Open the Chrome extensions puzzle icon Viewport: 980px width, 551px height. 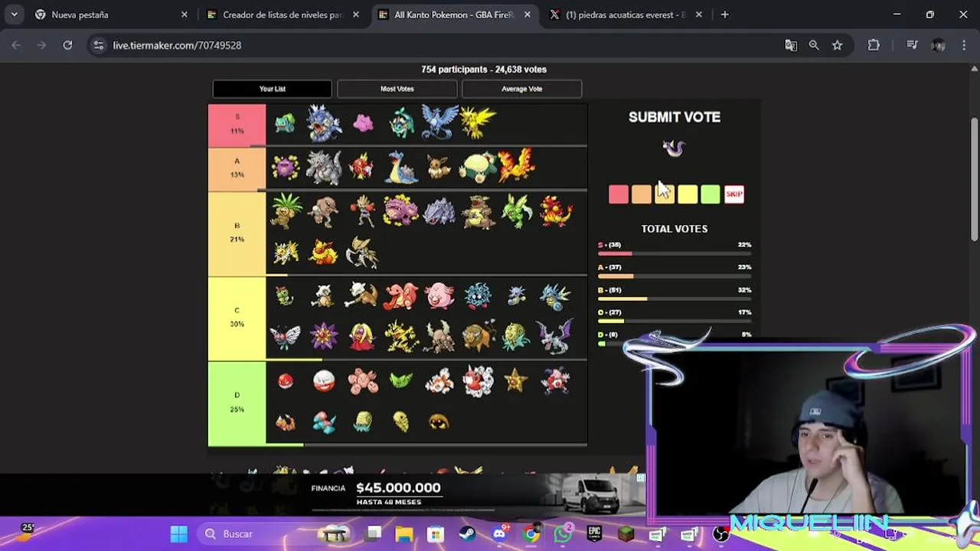[874, 45]
